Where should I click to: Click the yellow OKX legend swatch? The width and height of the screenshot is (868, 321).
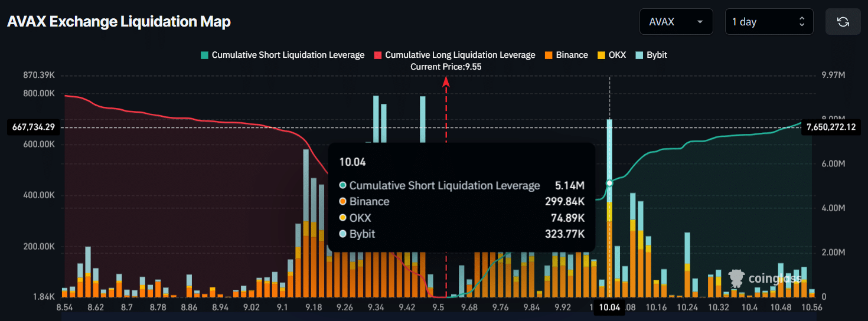602,55
